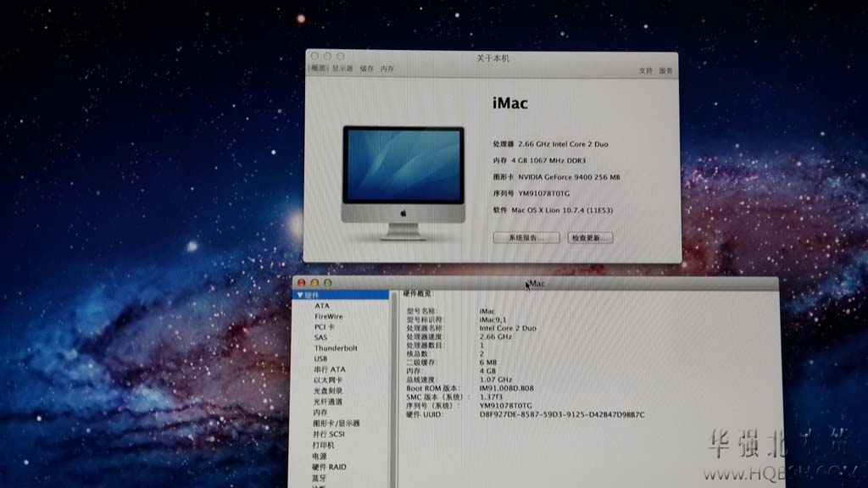Click the processor text "2.66 GHz Intel Core 2 Duo"

click(x=563, y=144)
